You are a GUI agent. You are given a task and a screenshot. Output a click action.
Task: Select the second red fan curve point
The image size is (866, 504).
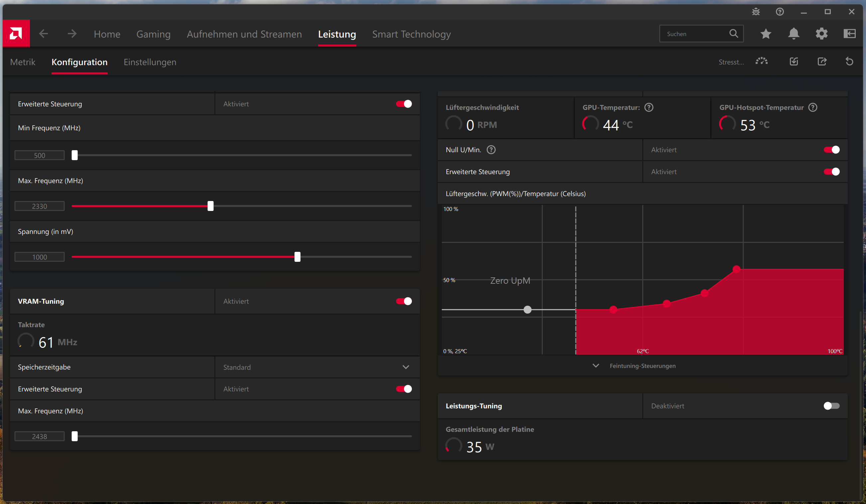point(667,304)
